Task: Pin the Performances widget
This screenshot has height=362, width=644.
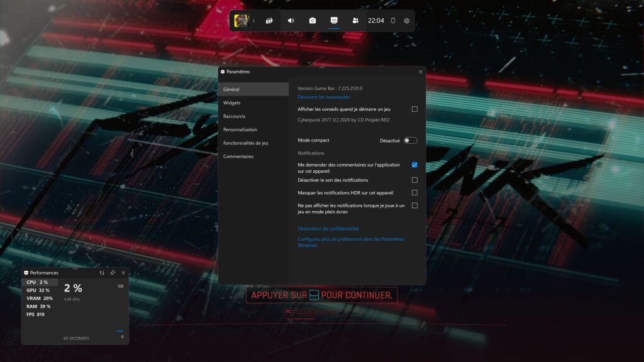Action: point(113,273)
